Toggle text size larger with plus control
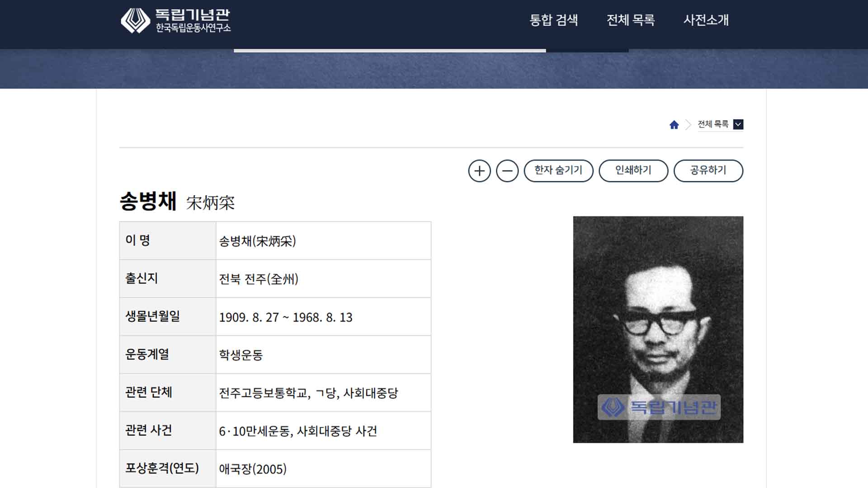 (480, 171)
